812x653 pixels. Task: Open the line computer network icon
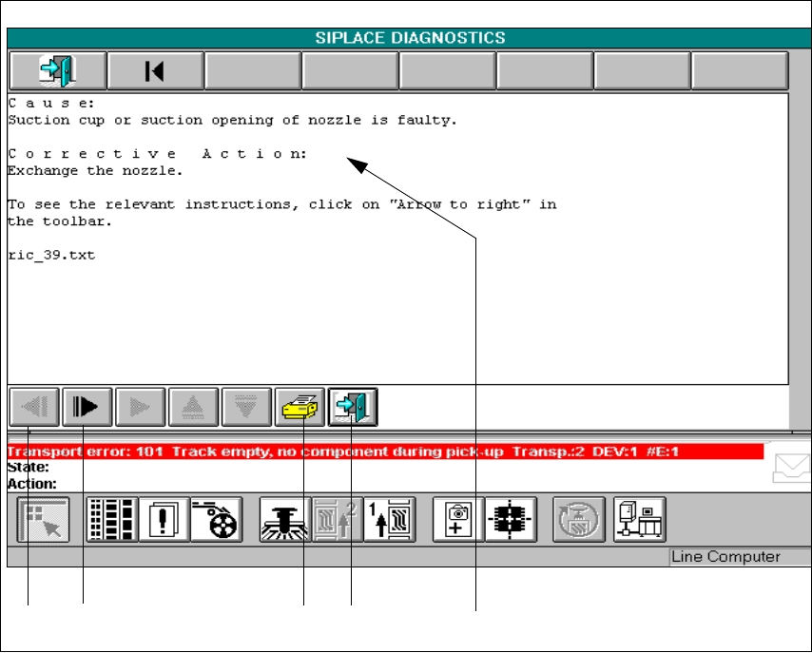640,520
